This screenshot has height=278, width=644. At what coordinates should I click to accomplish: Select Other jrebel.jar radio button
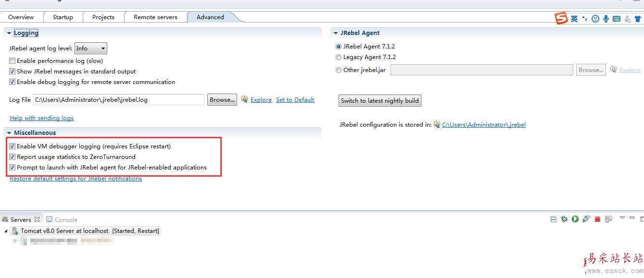click(x=339, y=70)
